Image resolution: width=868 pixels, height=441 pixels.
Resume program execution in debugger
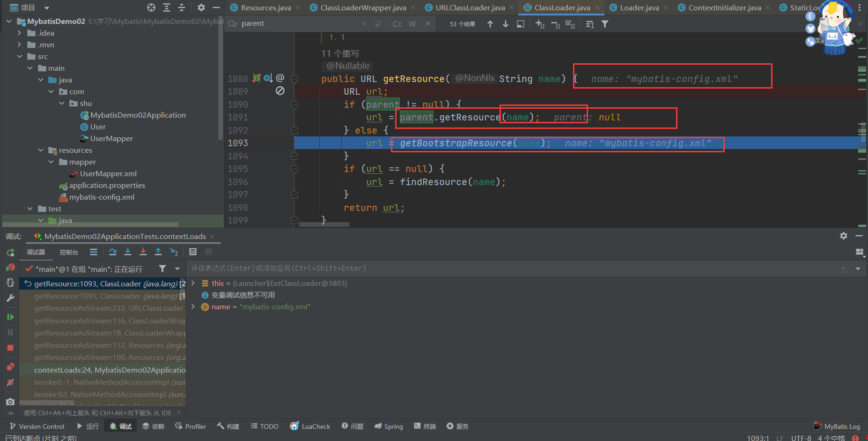[10, 317]
